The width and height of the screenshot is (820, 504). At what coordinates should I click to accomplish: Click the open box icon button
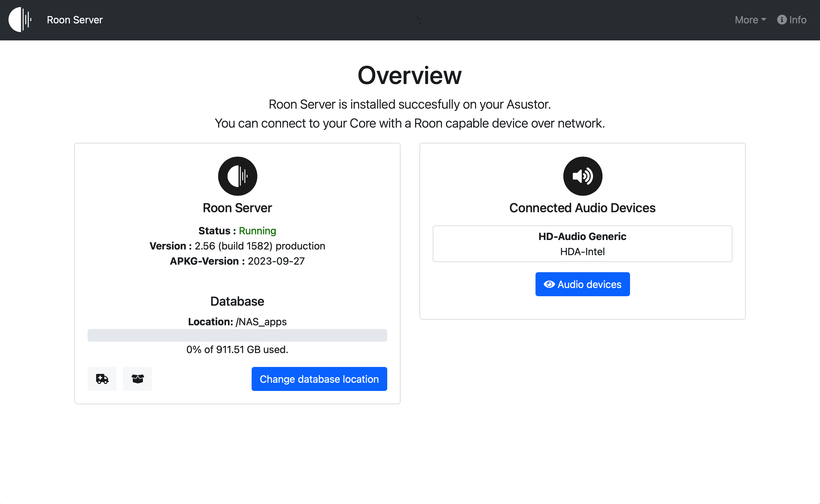pyautogui.click(x=138, y=379)
